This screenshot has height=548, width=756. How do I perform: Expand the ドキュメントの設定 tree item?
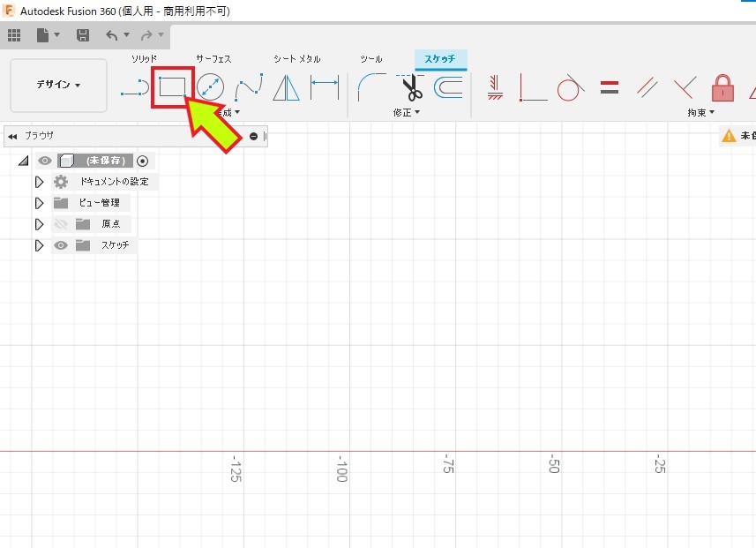(x=39, y=181)
